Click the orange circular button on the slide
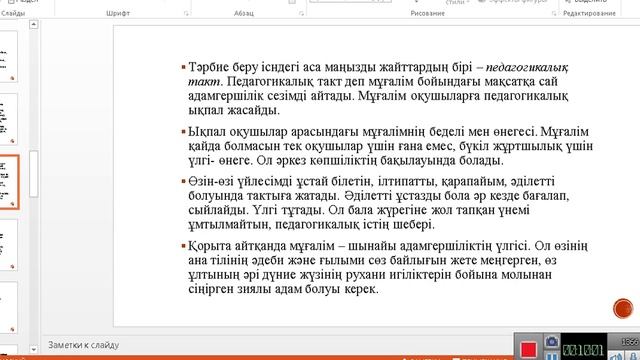 click(623, 308)
